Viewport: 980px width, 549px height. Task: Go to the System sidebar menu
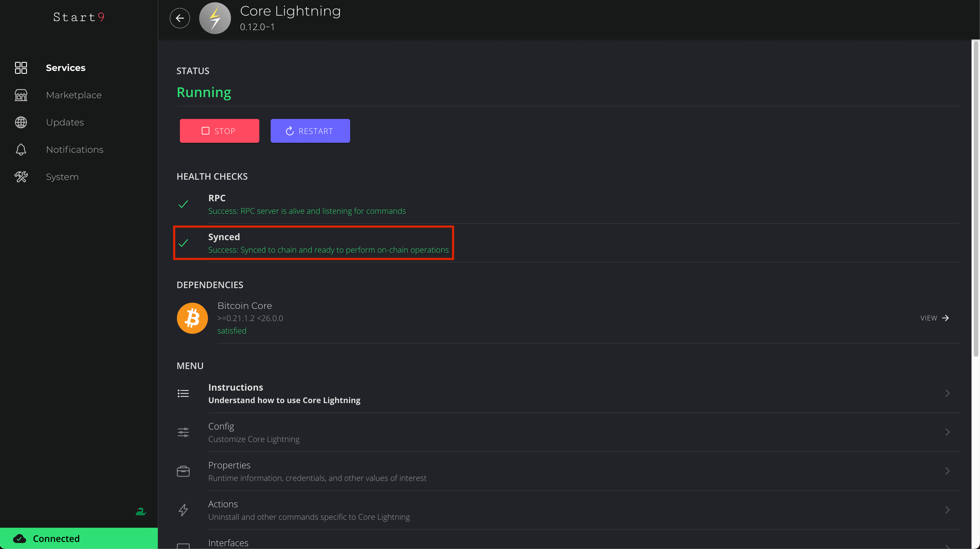(x=62, y=177)
